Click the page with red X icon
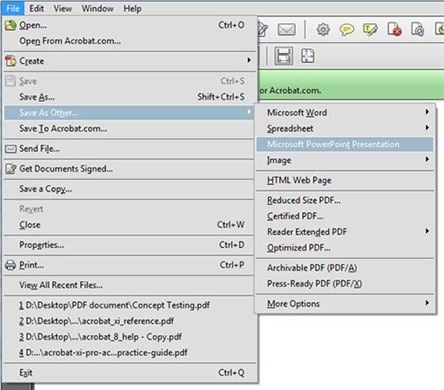Image resolution: width=444 pixels, height=390 pixels. point(394,29)
